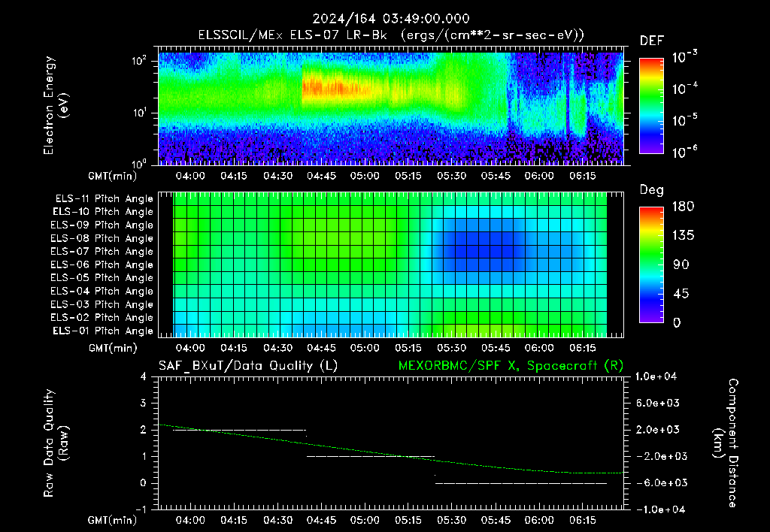Select the SAF_BXuT/Data Quality (L) title
770x532 pixels.
(x=248, y=366)
